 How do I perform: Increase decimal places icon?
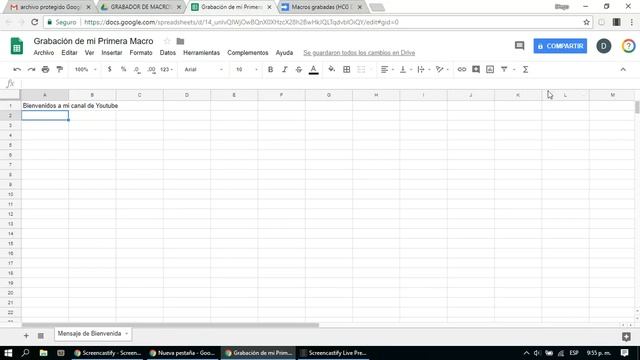click(151, 70)
